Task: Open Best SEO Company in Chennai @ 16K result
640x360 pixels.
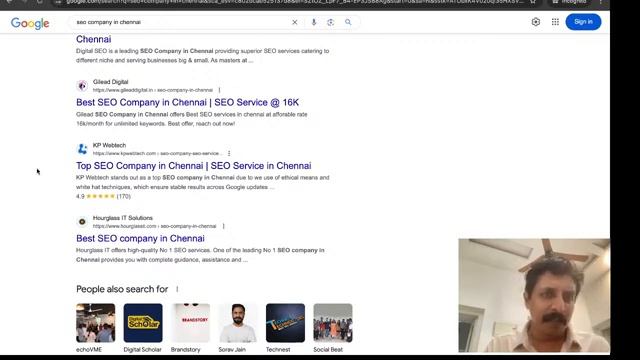Action: [x=187, y=102]
